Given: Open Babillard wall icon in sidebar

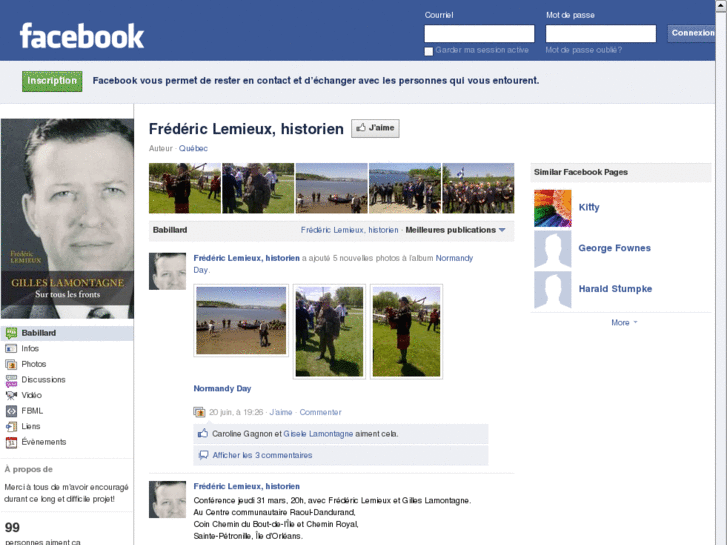Looking at the screenshot, I should 11,333.
